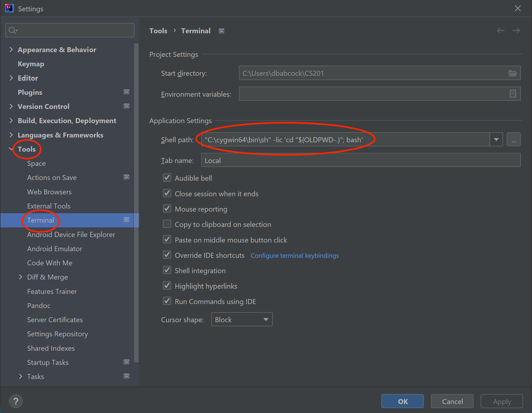Open the Cursor shape Block dropdown
Viewport: 532px width, 413px height.
coord(242,320)
